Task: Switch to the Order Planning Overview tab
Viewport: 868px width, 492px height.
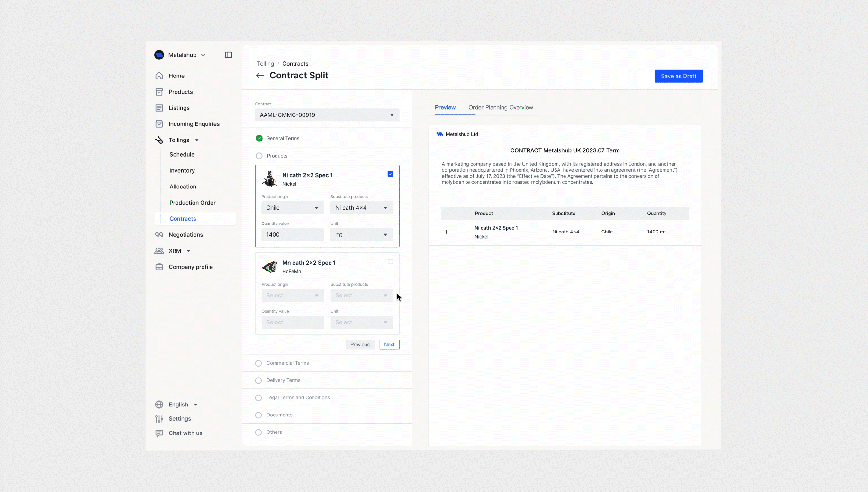Action: point(501,107)
